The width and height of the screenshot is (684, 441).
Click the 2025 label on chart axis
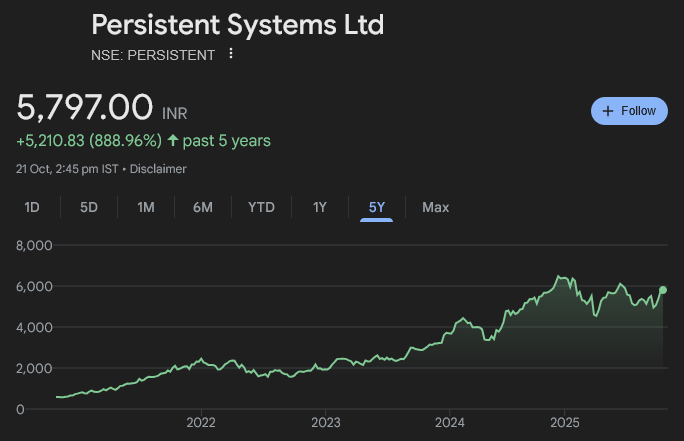[x=565, y=423]
